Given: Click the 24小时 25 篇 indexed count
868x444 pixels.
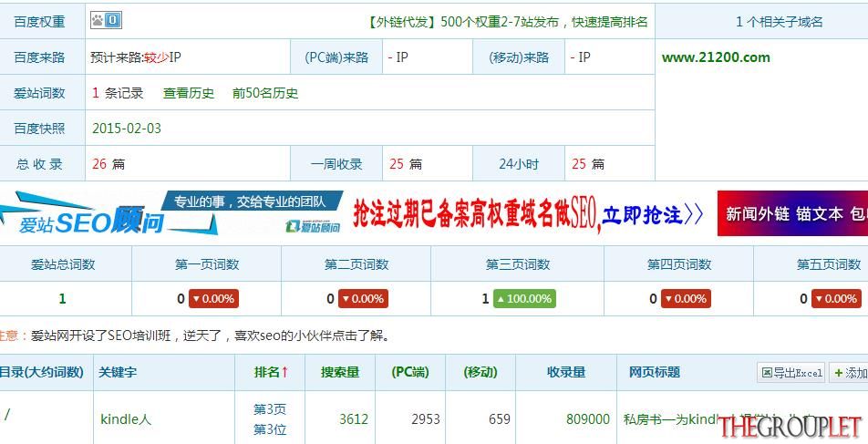Looking at the screenshot, I should [588, 164].
